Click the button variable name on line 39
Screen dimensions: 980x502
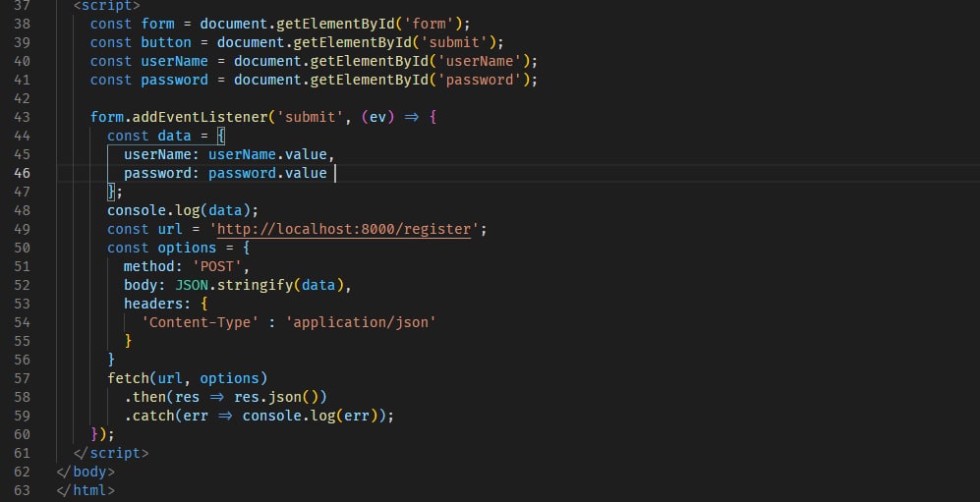coord(165,42)
